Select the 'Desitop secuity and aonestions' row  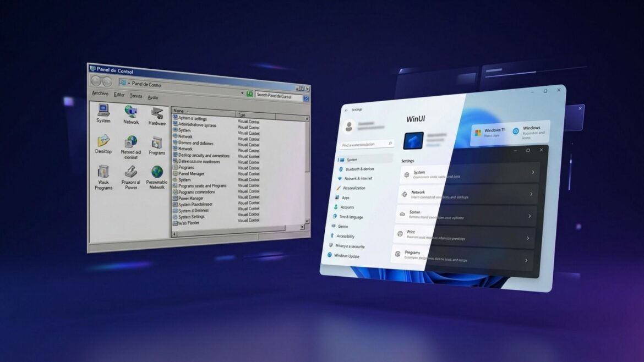201,155
